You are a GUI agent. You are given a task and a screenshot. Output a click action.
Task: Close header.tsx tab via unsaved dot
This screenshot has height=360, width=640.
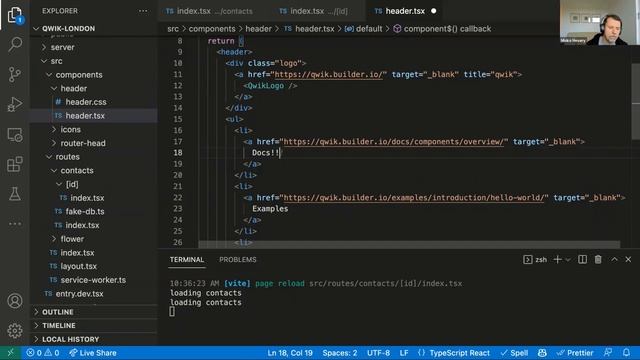point(434,11)
